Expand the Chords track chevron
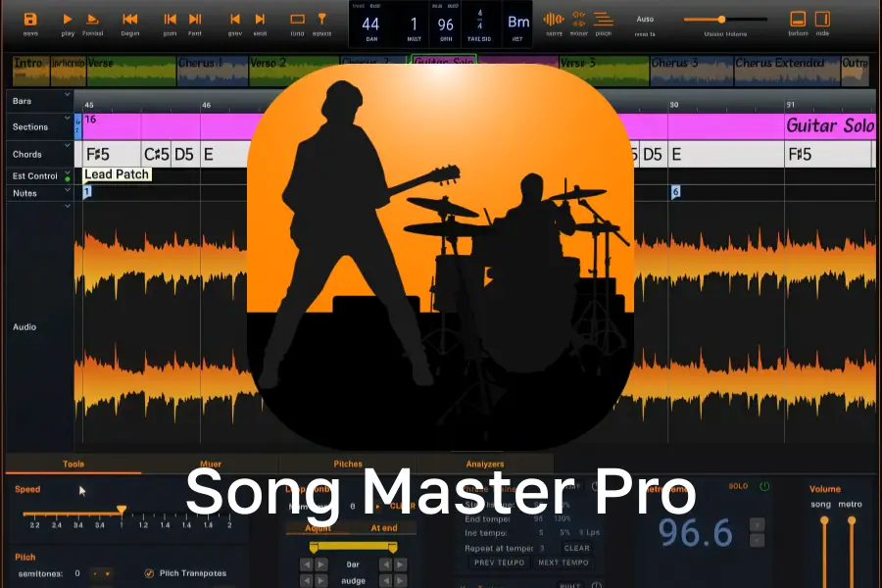The height and width of the screenshot is (588, 882). pos(68,145)
